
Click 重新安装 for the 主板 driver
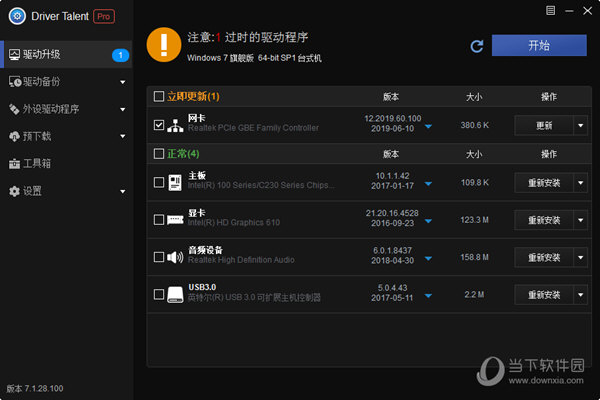tap(544, 183)
